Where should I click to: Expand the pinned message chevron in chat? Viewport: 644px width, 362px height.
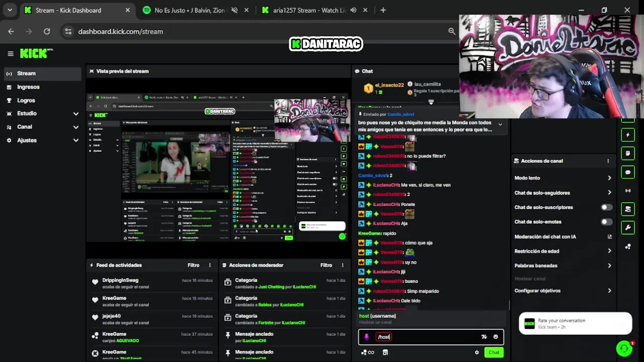[x=500, y=124]
